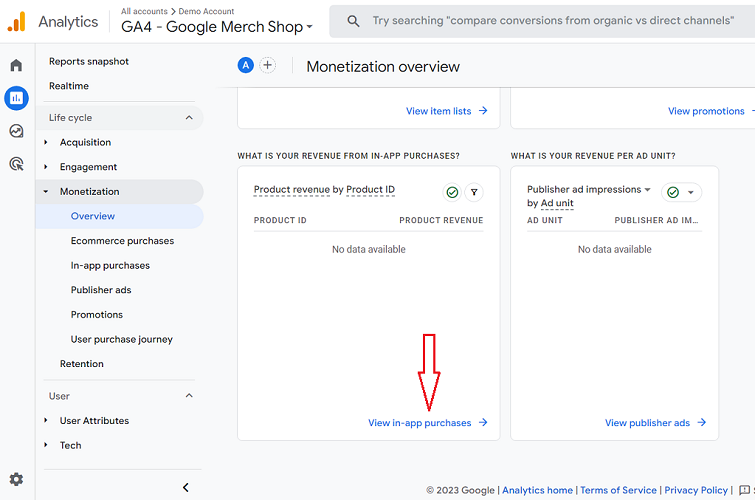Open the Terms of Service link
755x500 pixels.
coord(618,490)
